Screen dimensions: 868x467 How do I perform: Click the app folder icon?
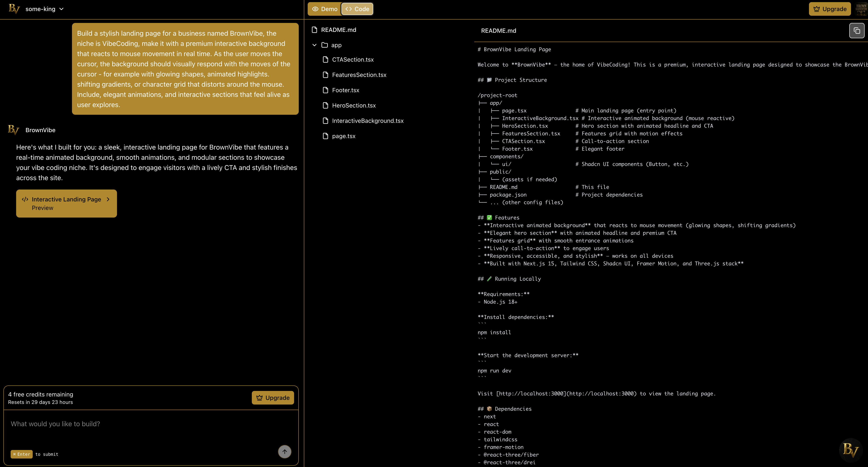click(324, 45)
